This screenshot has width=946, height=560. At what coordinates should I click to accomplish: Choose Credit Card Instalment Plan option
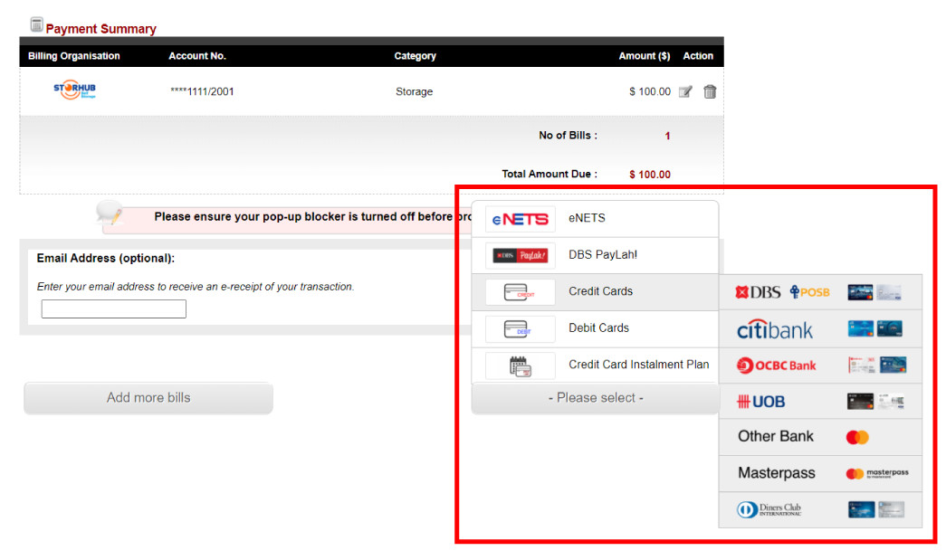click(595, 365)
